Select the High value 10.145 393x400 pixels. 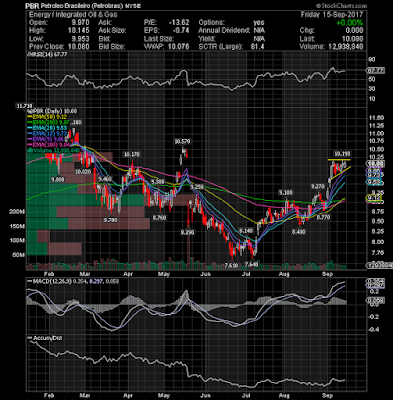(x=79, y=31)
